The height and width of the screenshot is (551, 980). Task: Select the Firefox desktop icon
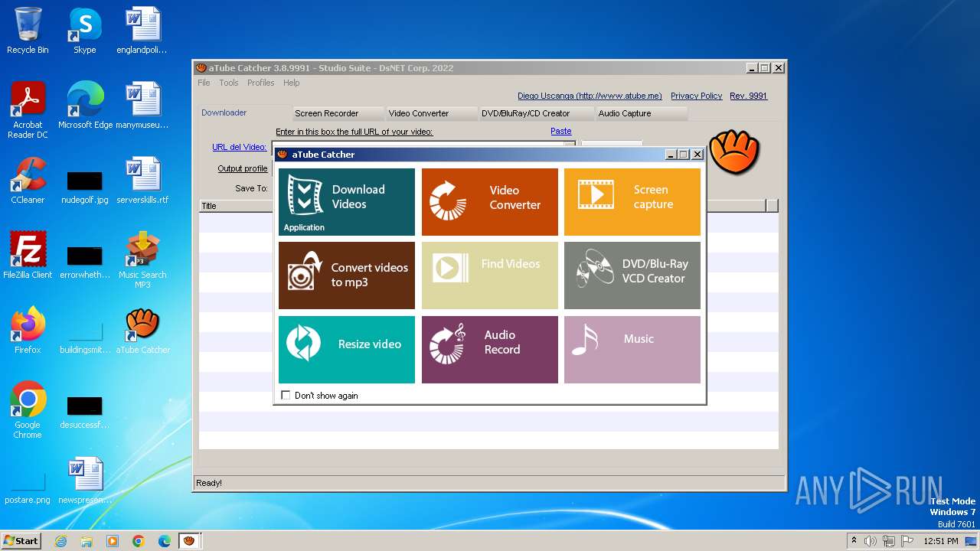click(28, 330)
